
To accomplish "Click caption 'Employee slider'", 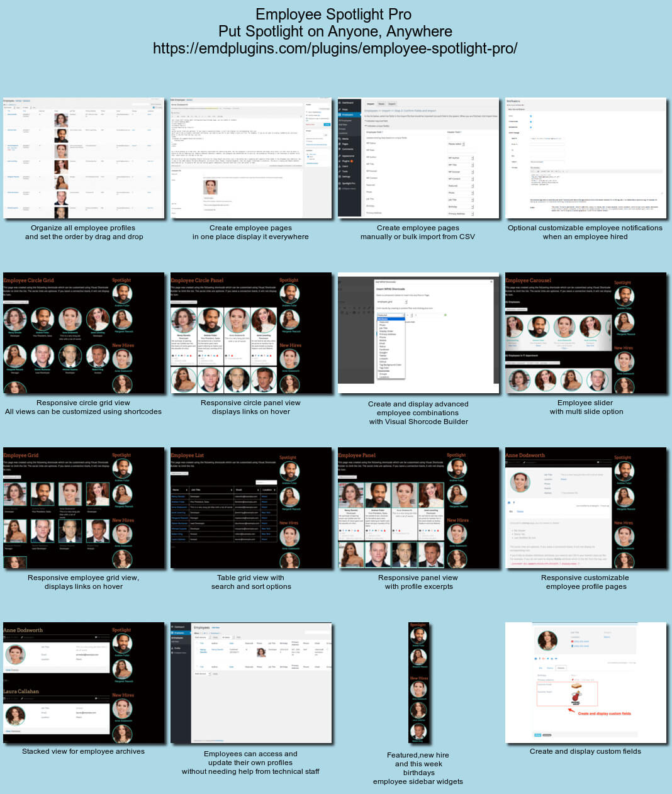I will pyautogui.click(x=585, y=403).
